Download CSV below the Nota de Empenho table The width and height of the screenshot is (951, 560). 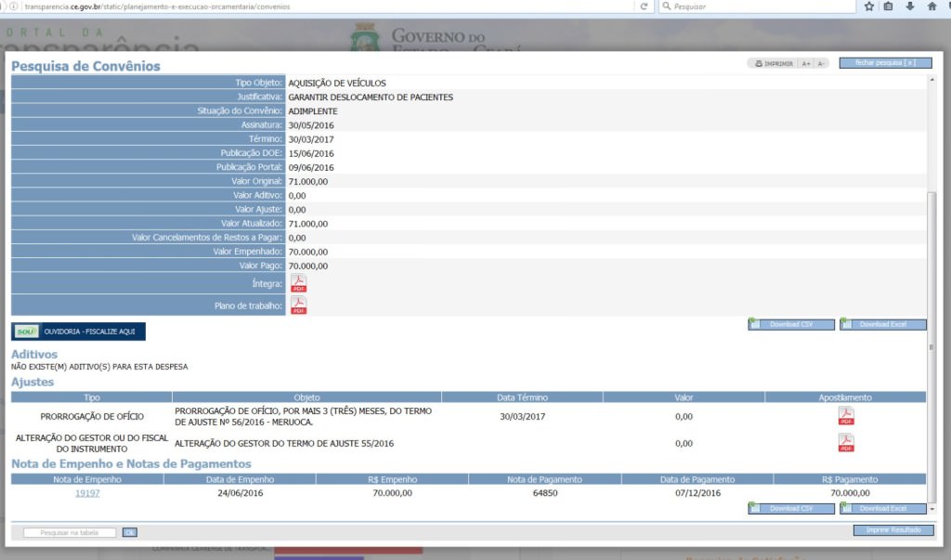click(790, 508)
